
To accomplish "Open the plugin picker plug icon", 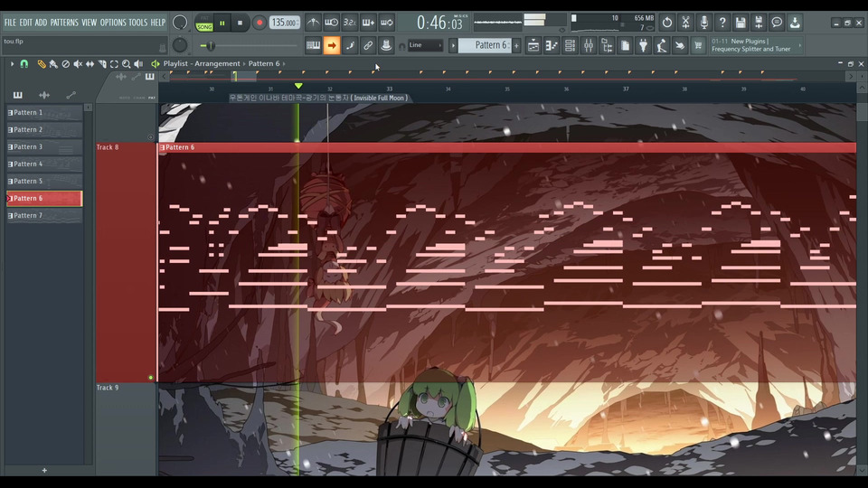I will pos(643,46).
